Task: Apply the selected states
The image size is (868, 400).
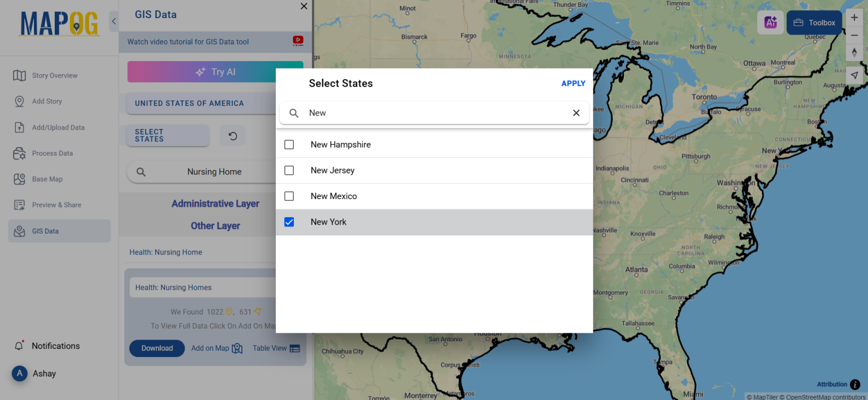Action: pos(573,83)
